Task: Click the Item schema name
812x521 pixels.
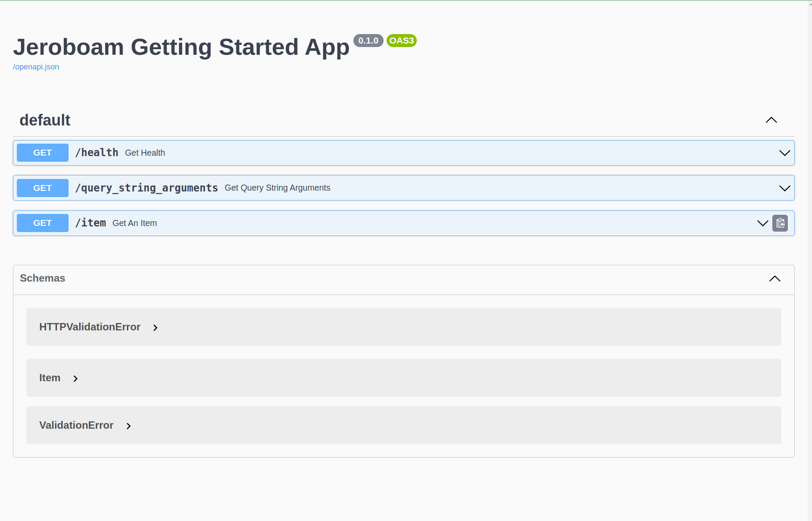Action: click(50, 378)
